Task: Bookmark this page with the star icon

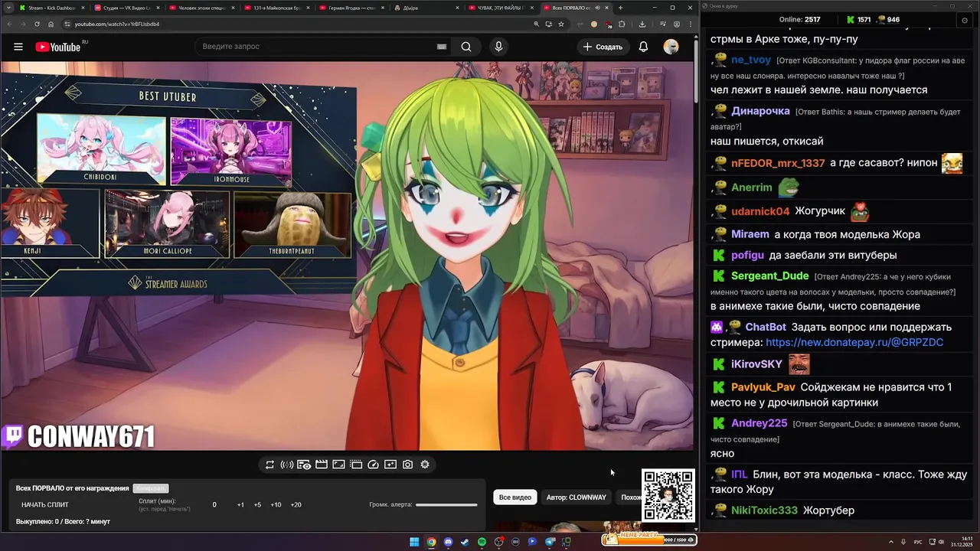Action: pos(561,24)
